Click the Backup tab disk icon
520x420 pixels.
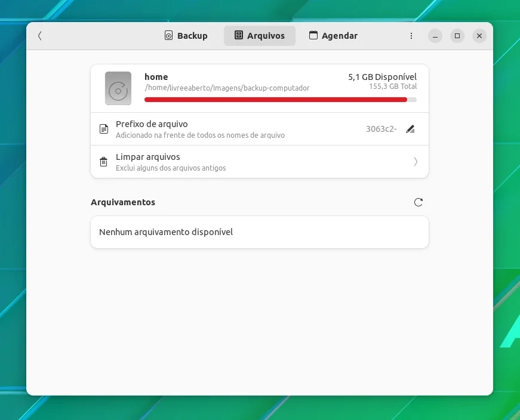click(x=168, y=35)
